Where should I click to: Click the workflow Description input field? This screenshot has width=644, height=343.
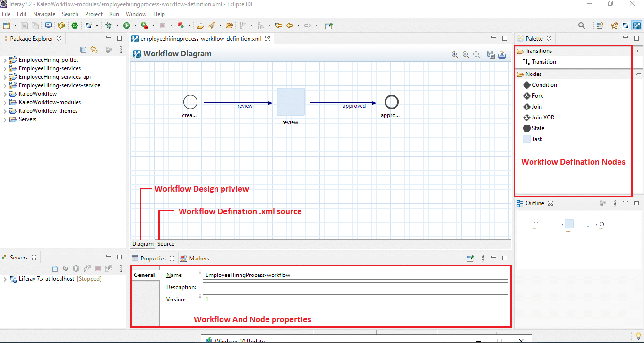[355, 286]
